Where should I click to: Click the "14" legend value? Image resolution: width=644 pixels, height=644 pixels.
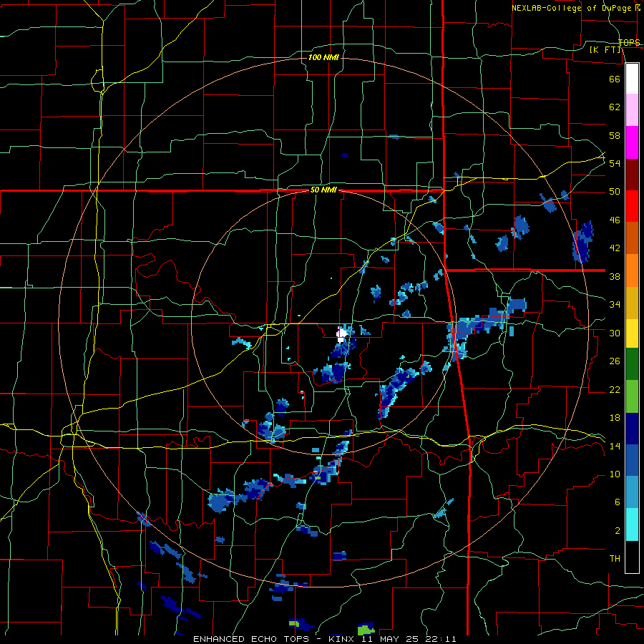(615, 446)
